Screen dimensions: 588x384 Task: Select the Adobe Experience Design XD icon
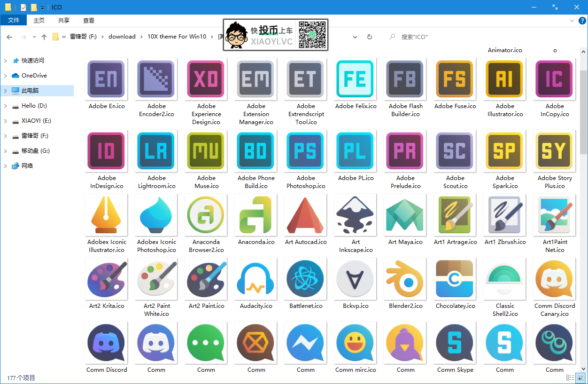tap(206, 79)
